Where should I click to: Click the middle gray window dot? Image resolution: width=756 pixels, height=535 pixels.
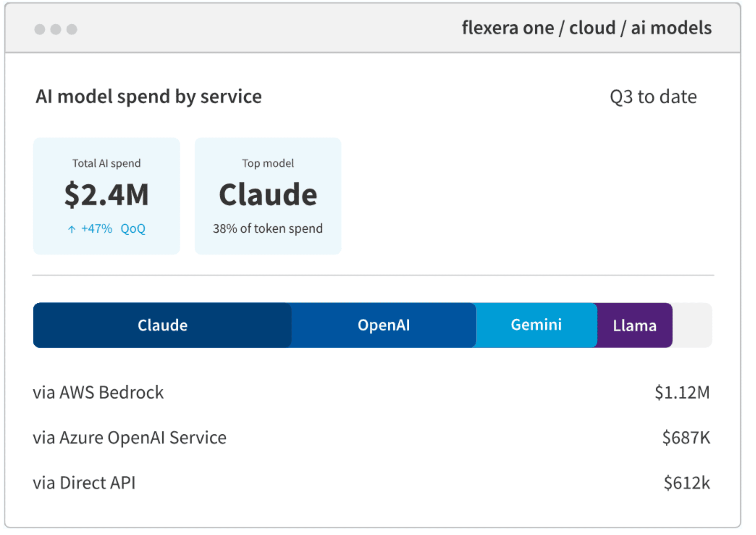(x=56, y=29)
